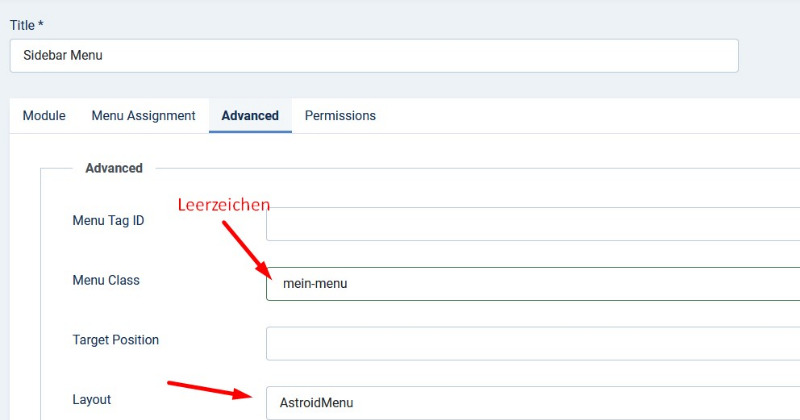Click the Advanced fieldset legend
The image size is (800, 420).
pos(114,168)
